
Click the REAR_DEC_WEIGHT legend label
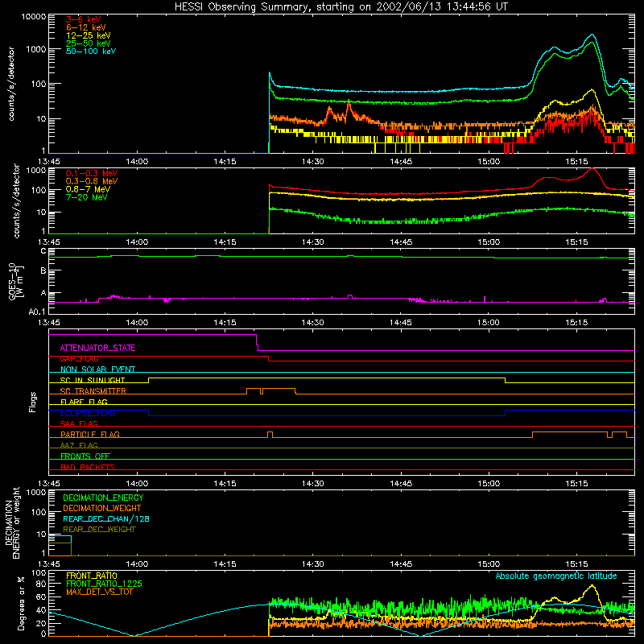point(99,530)
